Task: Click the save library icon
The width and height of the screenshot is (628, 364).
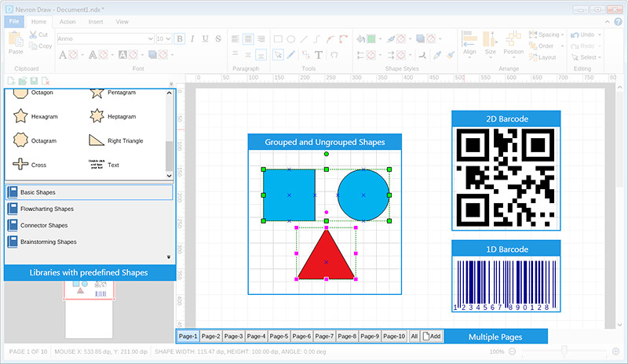Action: tap(33, 82)
